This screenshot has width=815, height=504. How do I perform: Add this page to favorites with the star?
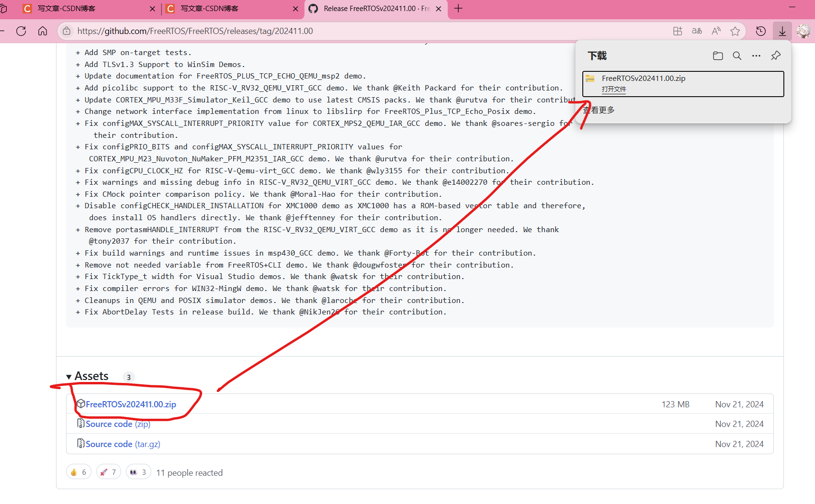736,31
